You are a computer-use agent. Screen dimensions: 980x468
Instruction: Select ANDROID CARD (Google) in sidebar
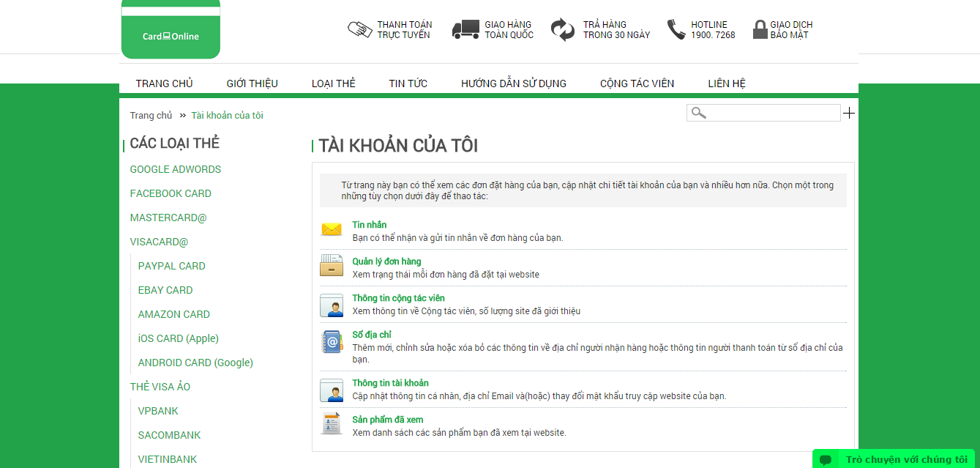195,363
